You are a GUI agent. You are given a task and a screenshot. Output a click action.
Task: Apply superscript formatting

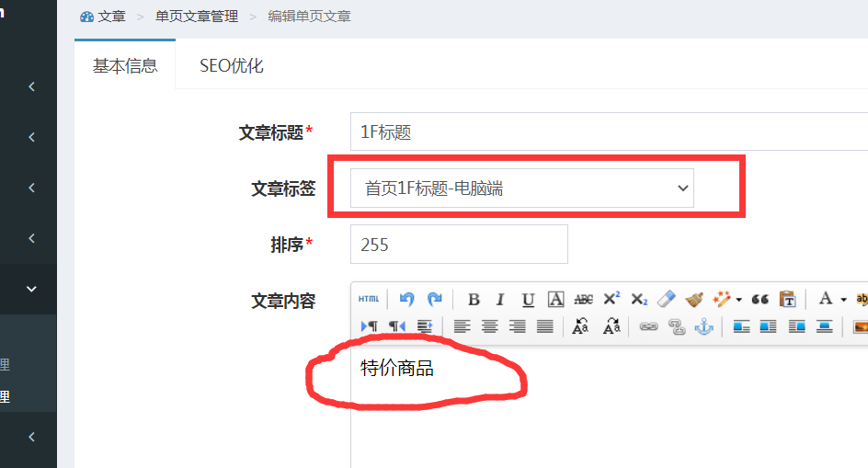[611, 299]
